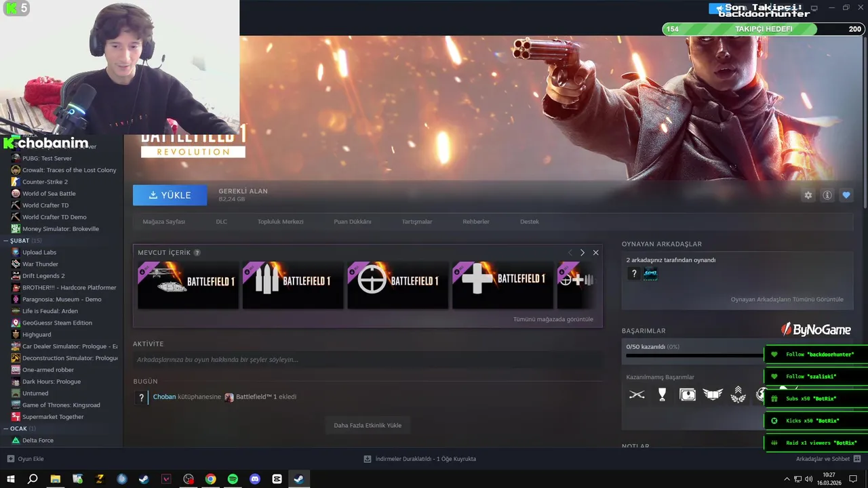868x488 pixels.
Task: Open the question-mark friend avatar under Oynayan Arkadaşlar
Action: point(634,274)
